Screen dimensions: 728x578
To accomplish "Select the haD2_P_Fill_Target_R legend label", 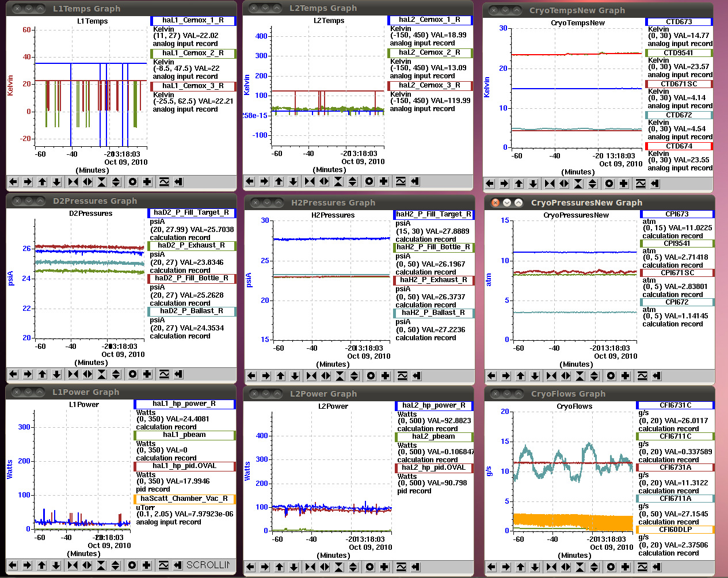I will click(x=192, y=212).
